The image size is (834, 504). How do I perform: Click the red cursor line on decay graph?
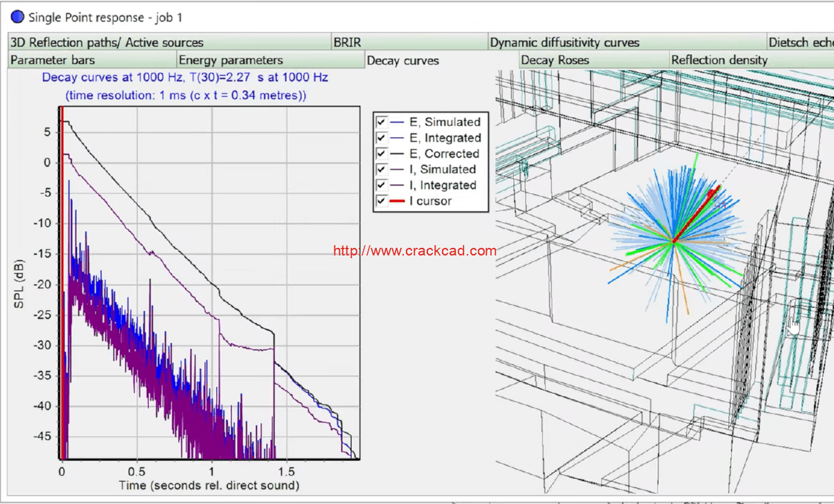[x=61, y=284]
